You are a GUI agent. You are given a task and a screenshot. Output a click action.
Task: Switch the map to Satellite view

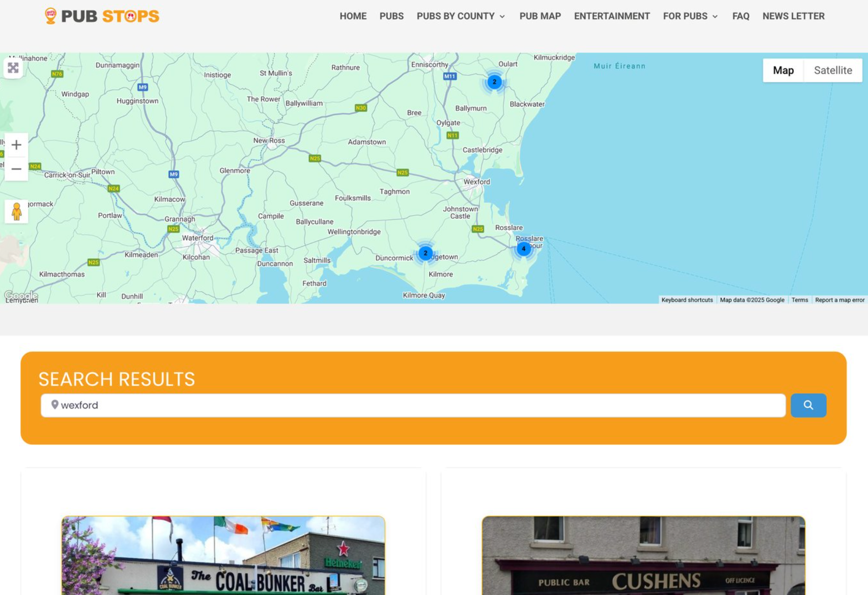pos(833,70)
